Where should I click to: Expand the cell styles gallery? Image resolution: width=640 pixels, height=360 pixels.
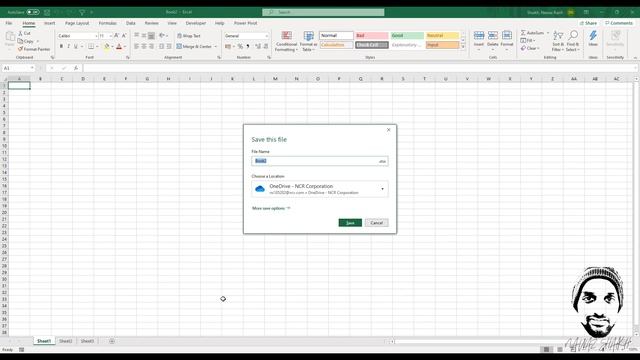pyautogui.click(x=463, y=47)
